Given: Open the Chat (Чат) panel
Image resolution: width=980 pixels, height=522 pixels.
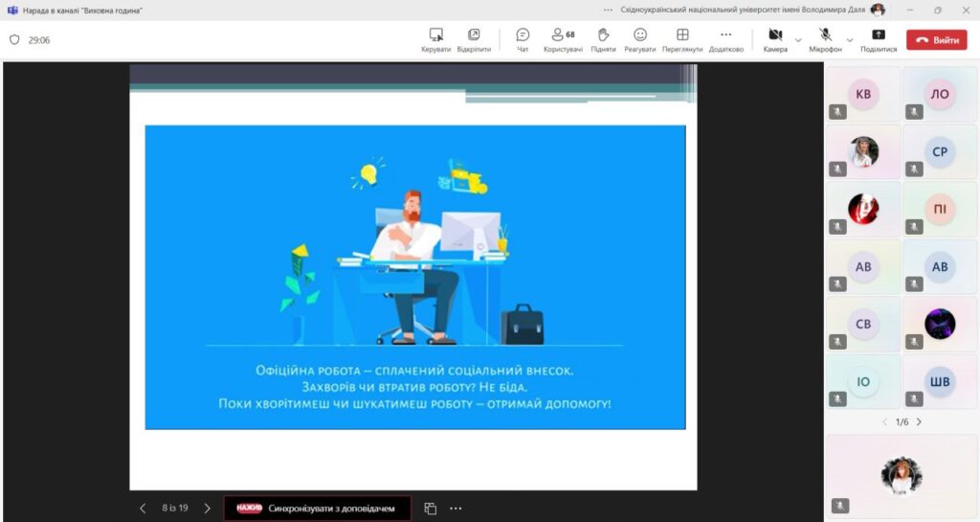Looking at the screenshot, I should pyautogui.click(x=523, y=35).
